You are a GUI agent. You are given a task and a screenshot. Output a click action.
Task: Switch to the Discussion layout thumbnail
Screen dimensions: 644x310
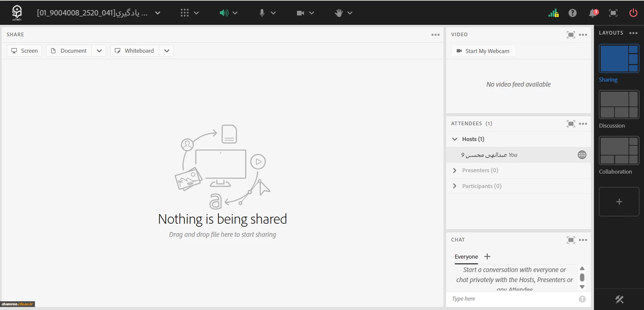click(x=619, y=104)
